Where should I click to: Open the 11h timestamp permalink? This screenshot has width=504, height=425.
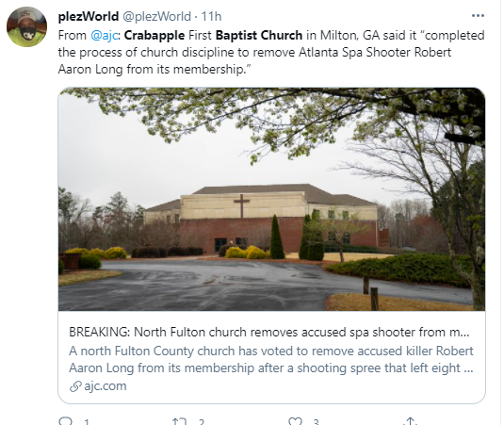click(211, 16)
